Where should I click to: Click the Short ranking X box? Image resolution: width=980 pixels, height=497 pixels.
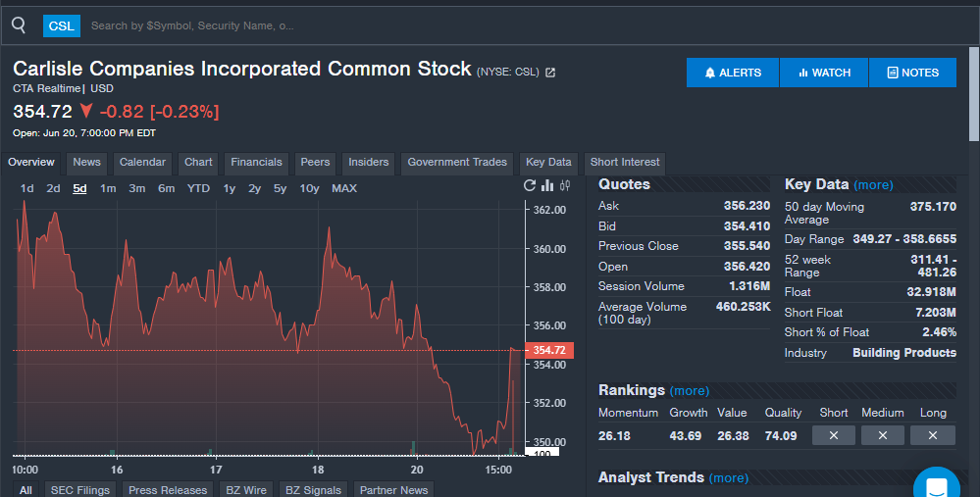click(833, 436)
